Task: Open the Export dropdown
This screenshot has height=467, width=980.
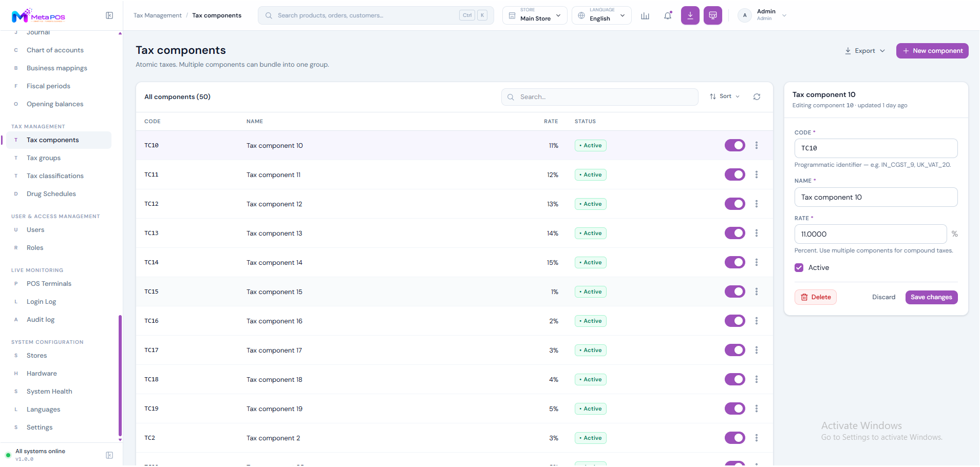Action: 865,51
